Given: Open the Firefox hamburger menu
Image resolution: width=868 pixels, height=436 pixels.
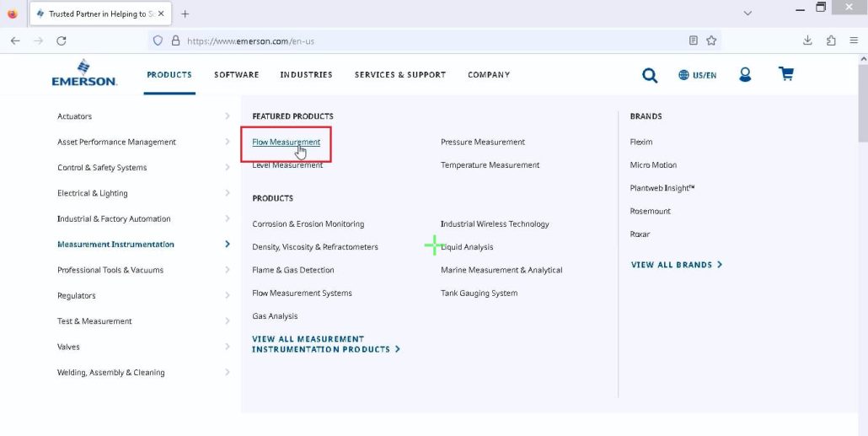Looking at the screenshot, I should coord(854,40).
